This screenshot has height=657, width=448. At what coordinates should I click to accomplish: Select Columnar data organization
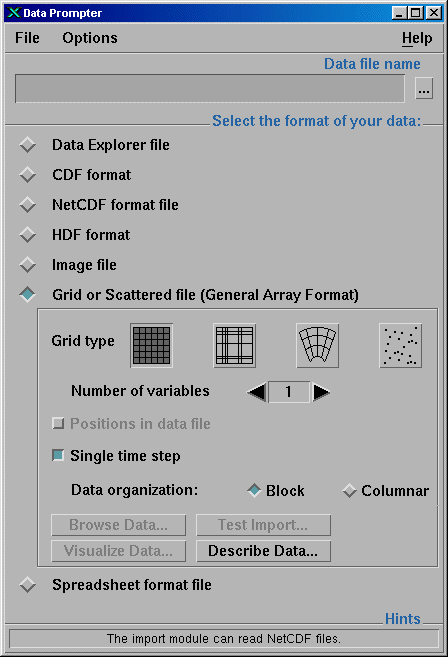[350, 491]
